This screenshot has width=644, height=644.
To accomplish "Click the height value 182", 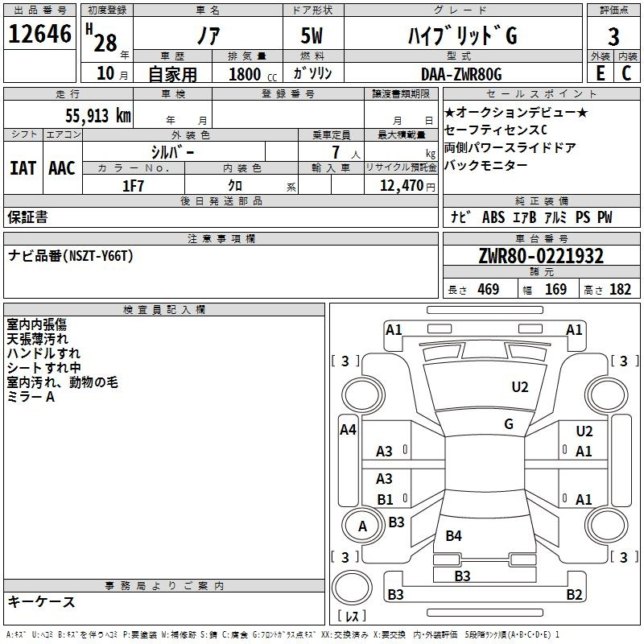I will 620,289.
